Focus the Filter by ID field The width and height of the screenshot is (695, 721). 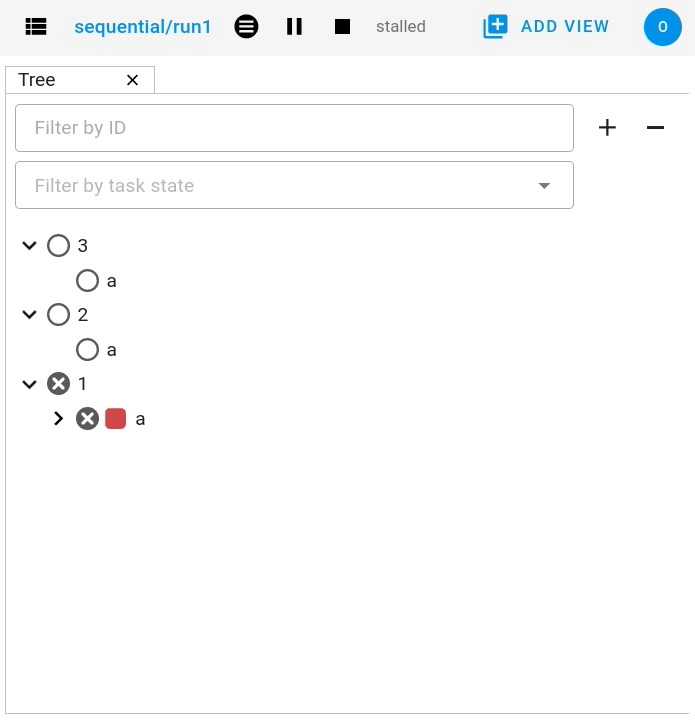click(x=294, y=128)
